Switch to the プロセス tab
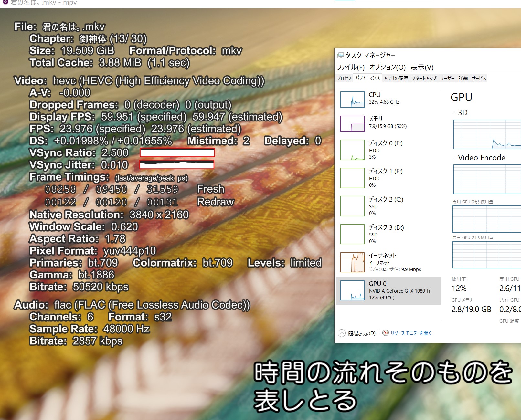The image size is (521, 420). (x=344, y=78)
